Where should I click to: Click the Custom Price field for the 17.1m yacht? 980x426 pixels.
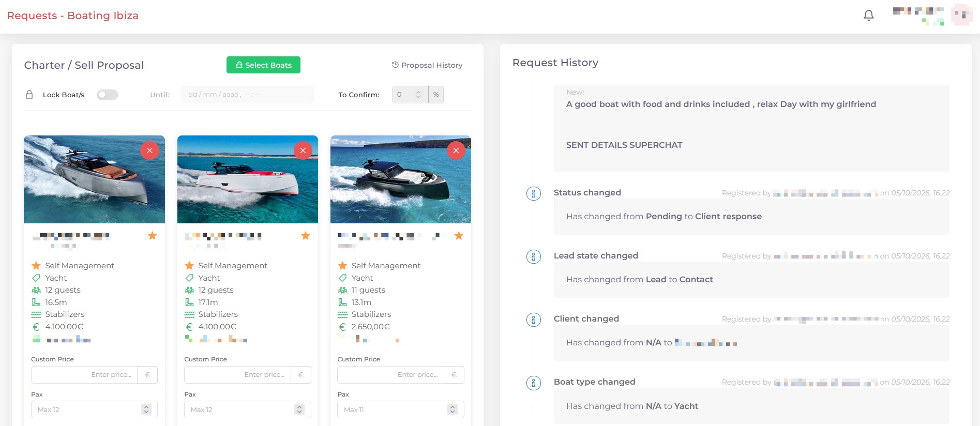[x=237, y=375]
